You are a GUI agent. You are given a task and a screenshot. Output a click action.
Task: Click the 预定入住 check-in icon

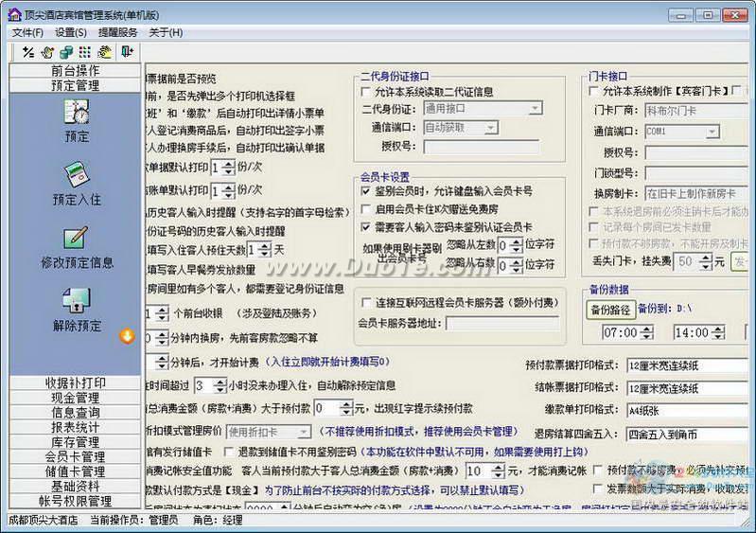coord(77,177)
